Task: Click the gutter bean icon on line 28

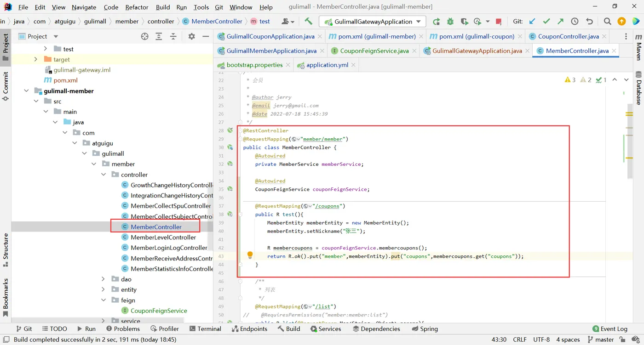Action: coord(230,130)
